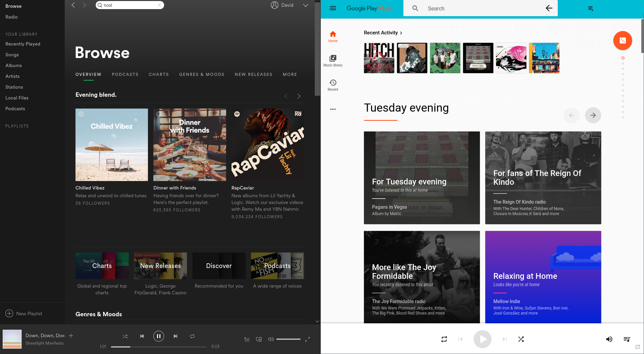Open HITCH album thumbnail

(x=379, y=58)
